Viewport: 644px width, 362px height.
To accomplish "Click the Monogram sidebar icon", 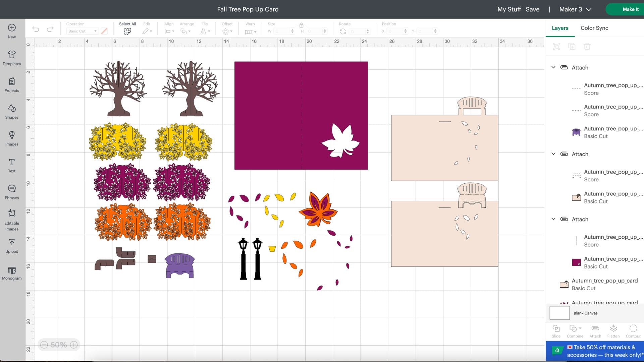I will pyautogui.click(x=12, y=273).
